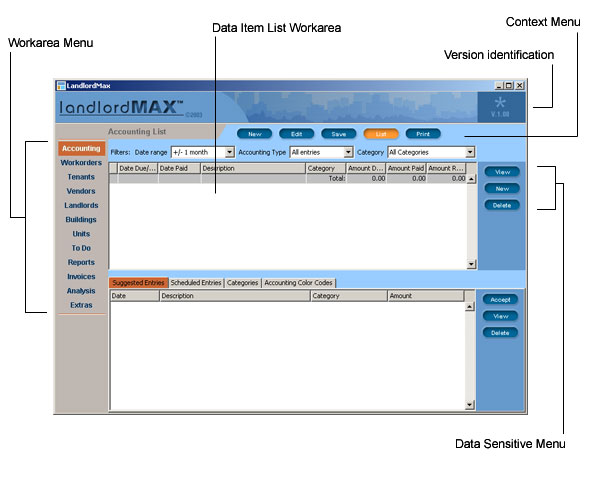The image size is (600, 500).
Task: Expand the Accounting Type dropdown
Action: (x=348, y=152)
